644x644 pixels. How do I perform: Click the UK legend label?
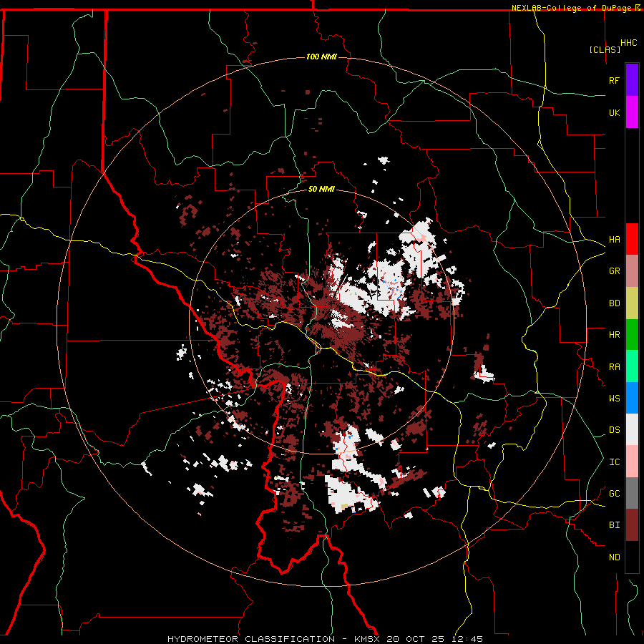(x=614, y=112)
